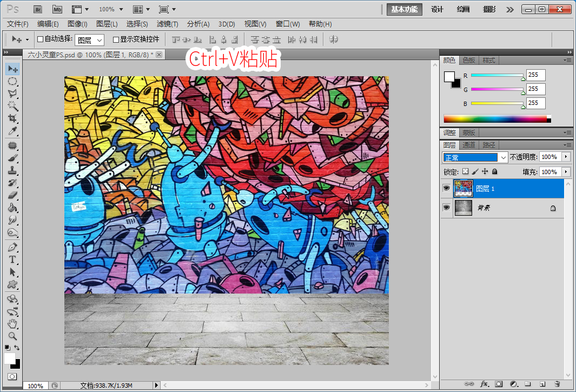The height and width of the screenshot is (392, 576).
Task: Switch to 摄影 workspace
Action: (489, 10)
